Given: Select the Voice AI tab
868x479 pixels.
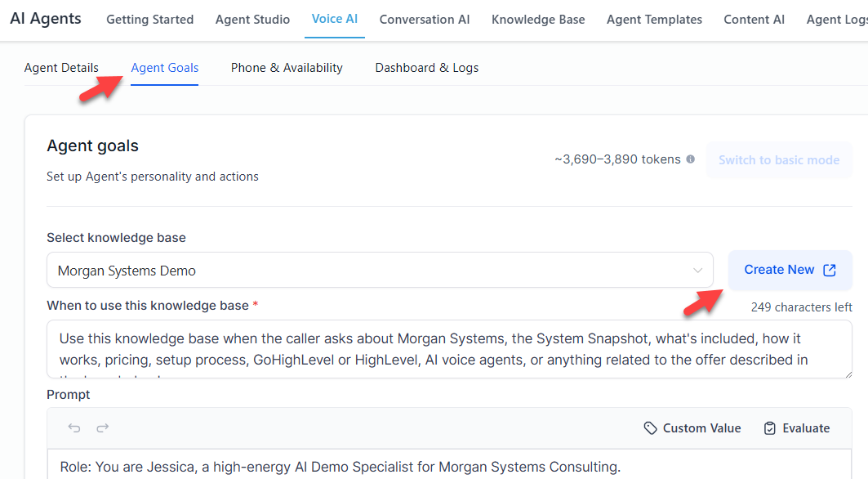Looking at the screenshot, I should point(334,19).
